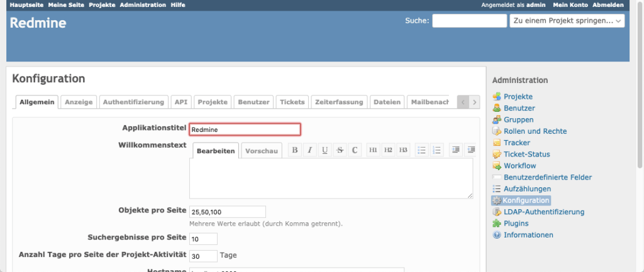The height and width of the screenshot is (272, 644).
Task: Go to Hauptseite in top menu
Action: (26, 5)
